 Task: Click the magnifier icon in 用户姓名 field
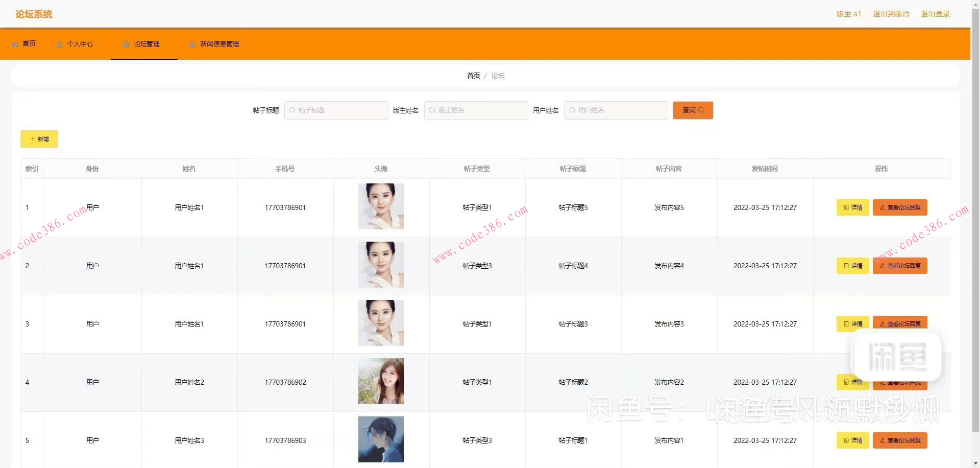tap(572, 110)
